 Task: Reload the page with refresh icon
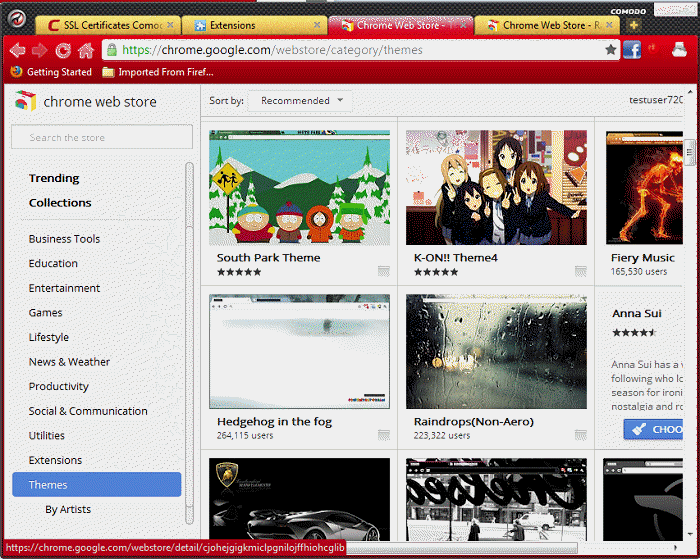click(x=63, y=50)
